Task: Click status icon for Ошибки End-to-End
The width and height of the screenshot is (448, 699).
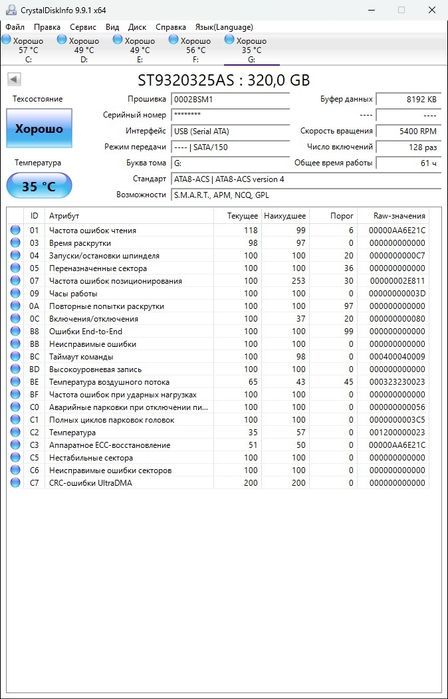Action: [15, 331]
